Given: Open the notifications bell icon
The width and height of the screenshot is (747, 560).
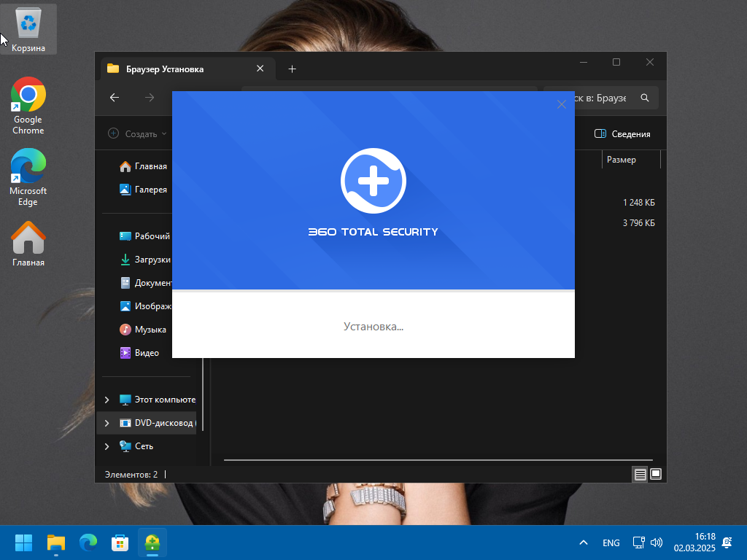Looking at the screenshot, I should coord(727,542).
